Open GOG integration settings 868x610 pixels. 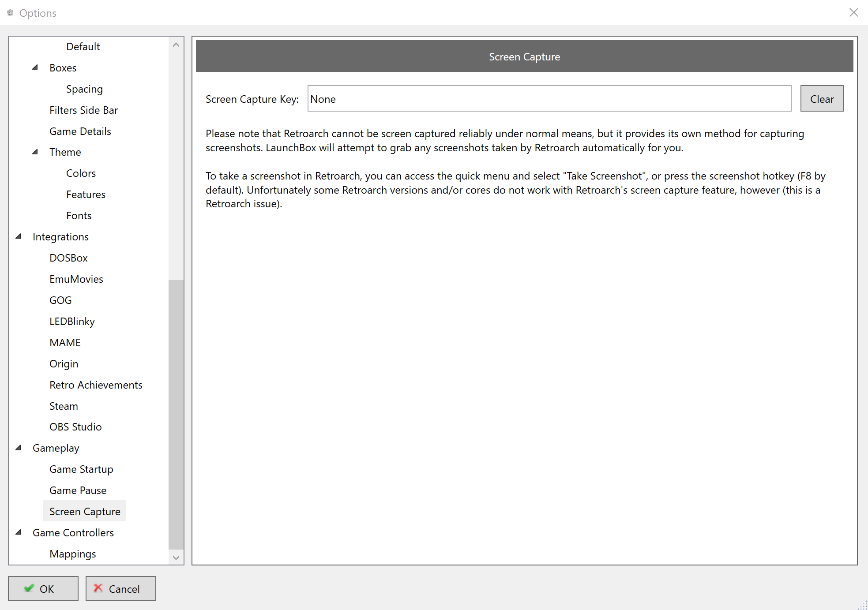[60, 300]
